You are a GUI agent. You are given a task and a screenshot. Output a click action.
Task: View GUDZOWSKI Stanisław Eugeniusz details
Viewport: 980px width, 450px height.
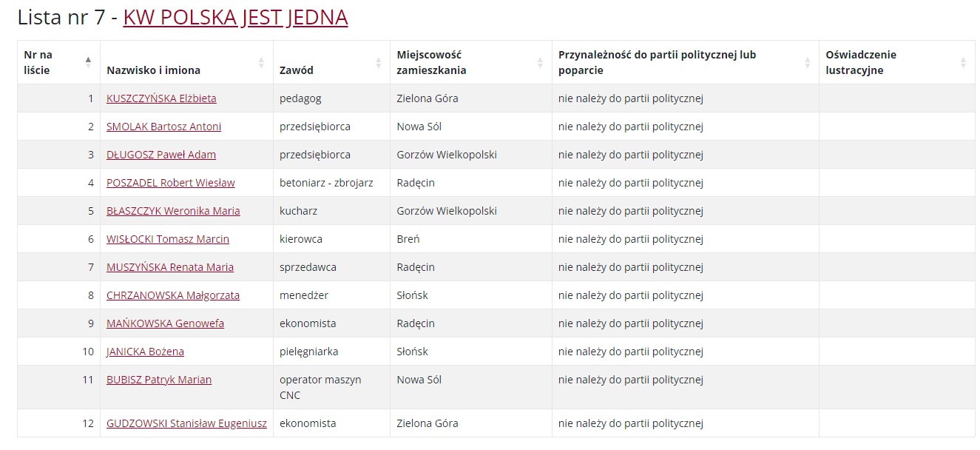(x=186, y=423)
